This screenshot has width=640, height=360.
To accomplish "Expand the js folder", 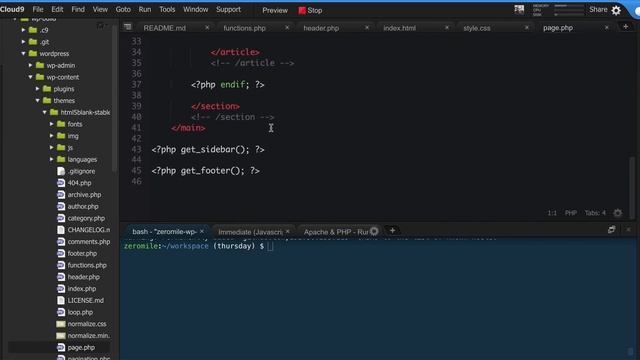I will pyautogui.click(x=51, y=147).
